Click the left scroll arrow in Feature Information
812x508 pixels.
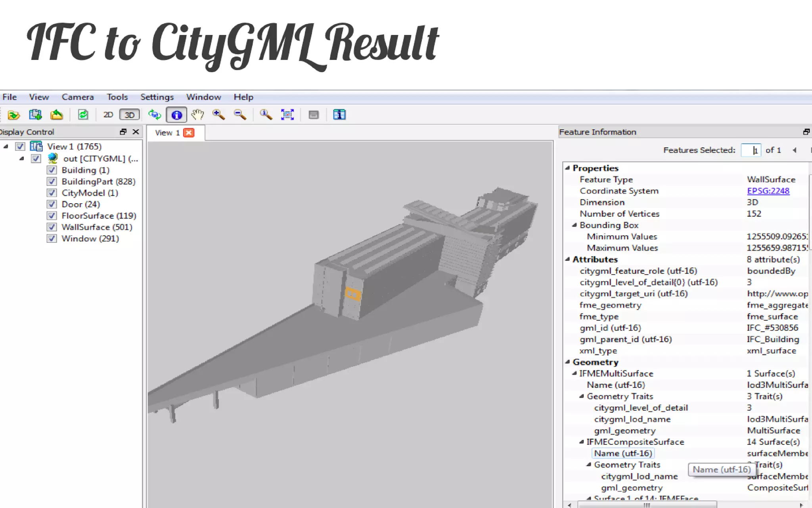tap(570, 505)
